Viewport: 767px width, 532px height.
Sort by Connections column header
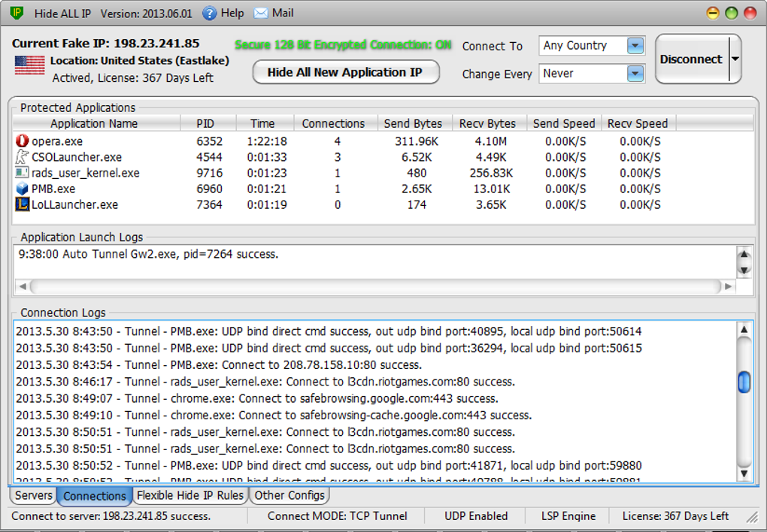(335, 123)
